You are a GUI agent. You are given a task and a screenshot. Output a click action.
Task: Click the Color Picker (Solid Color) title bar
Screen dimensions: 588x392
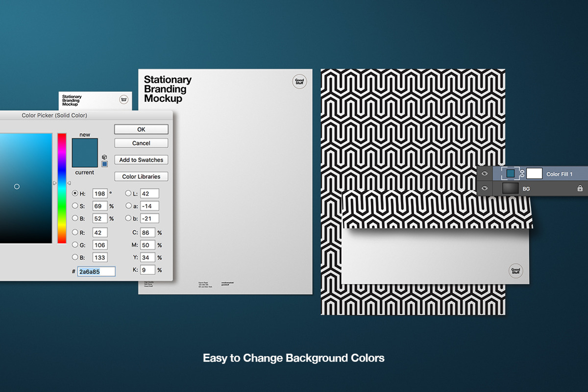point(86,116)
